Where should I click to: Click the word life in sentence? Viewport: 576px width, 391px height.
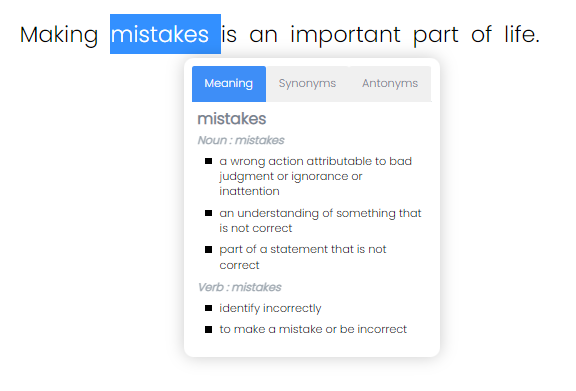[x=522, y=34]
